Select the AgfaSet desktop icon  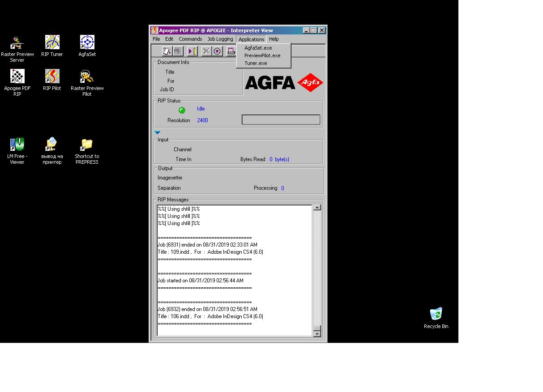coord(87,46)
